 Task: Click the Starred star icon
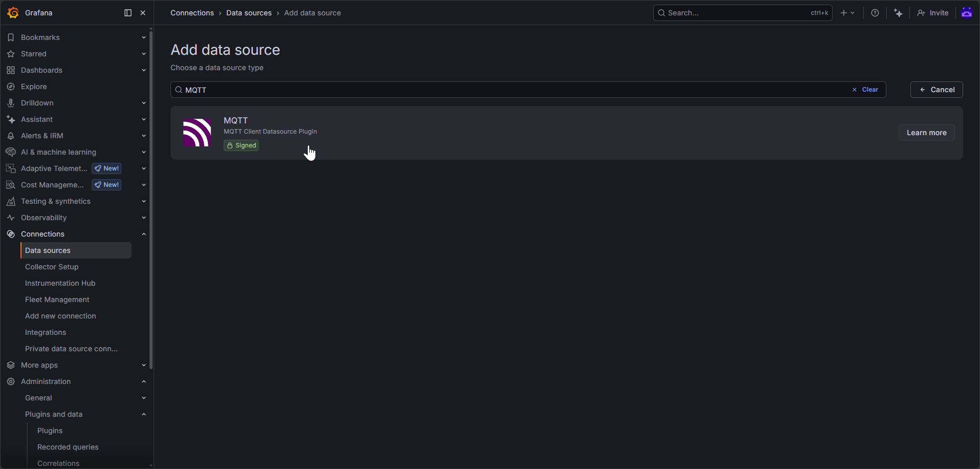coord(11,54)
